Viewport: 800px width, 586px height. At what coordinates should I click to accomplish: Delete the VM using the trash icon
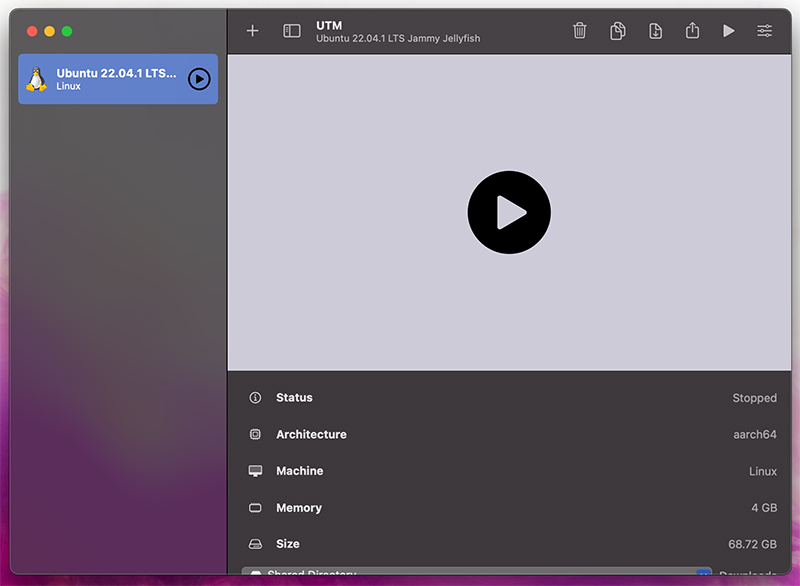580,31
